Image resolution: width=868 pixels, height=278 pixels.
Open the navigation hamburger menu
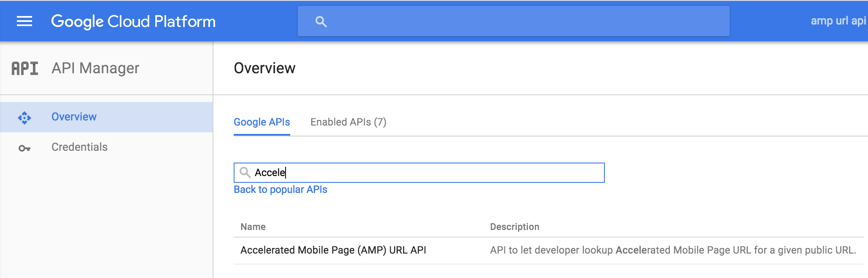coord(24,21)
